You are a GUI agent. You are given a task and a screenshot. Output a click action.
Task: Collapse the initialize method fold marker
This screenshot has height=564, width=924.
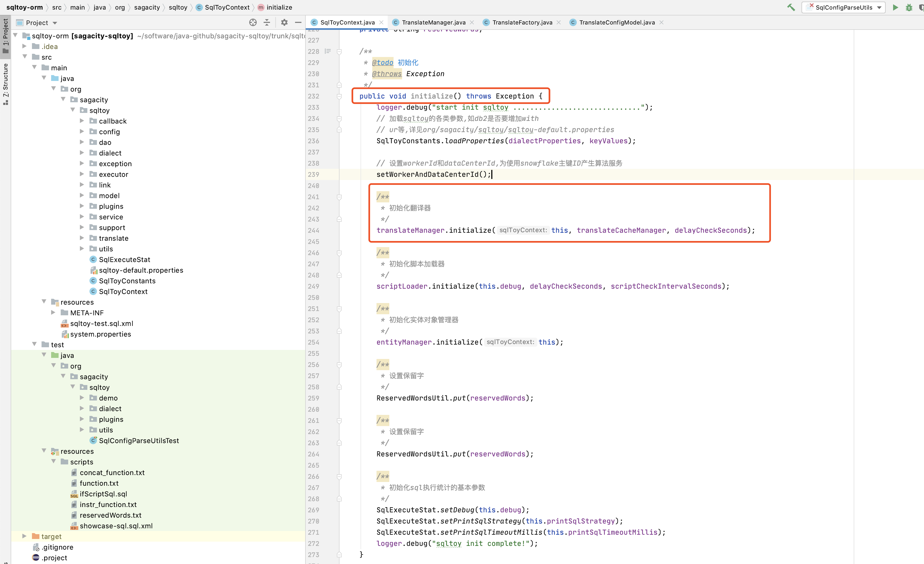339,96
